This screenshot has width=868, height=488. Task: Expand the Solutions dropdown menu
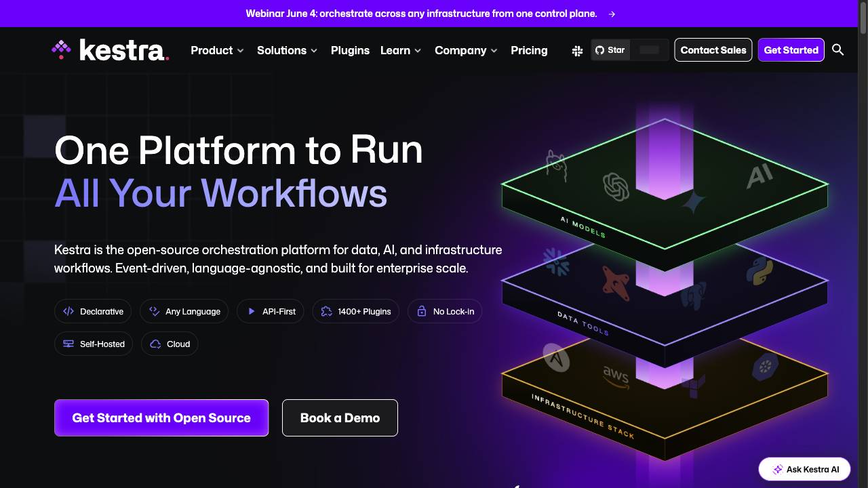pyautogui.click(x=287, y=50)
